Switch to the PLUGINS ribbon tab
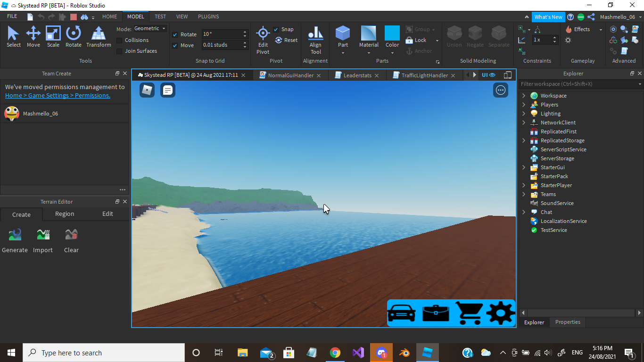The width and height of the screenshot is (644, 362). click(x=208, y=16)
